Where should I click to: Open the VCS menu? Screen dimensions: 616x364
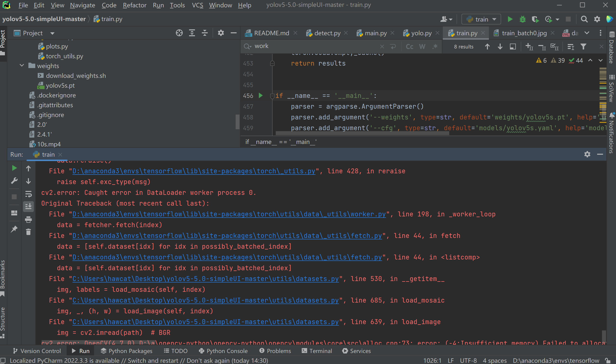(197, 5)
